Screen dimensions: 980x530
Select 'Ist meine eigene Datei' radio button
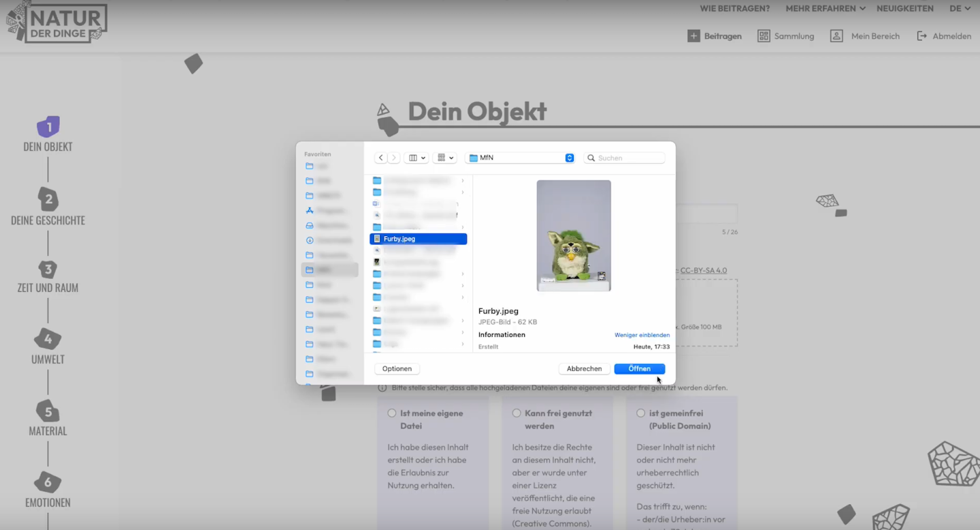[x=392, y=413]
